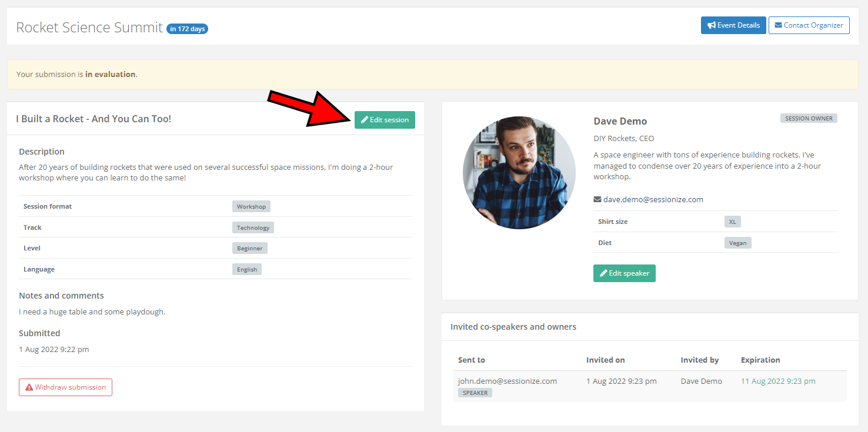Screen dimensions: 868x432
Task: Open the Event Details page
Action: tap(733, 25)
